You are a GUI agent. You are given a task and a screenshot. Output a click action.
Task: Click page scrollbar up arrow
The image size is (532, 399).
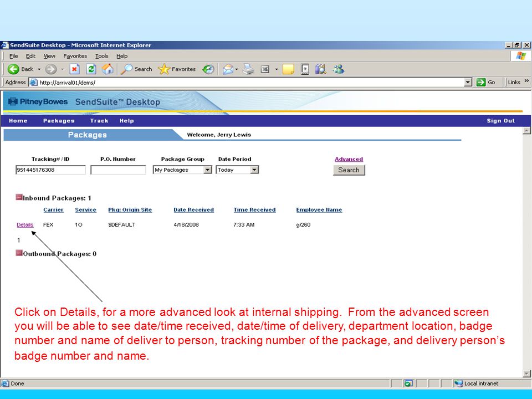pos(526,130)
